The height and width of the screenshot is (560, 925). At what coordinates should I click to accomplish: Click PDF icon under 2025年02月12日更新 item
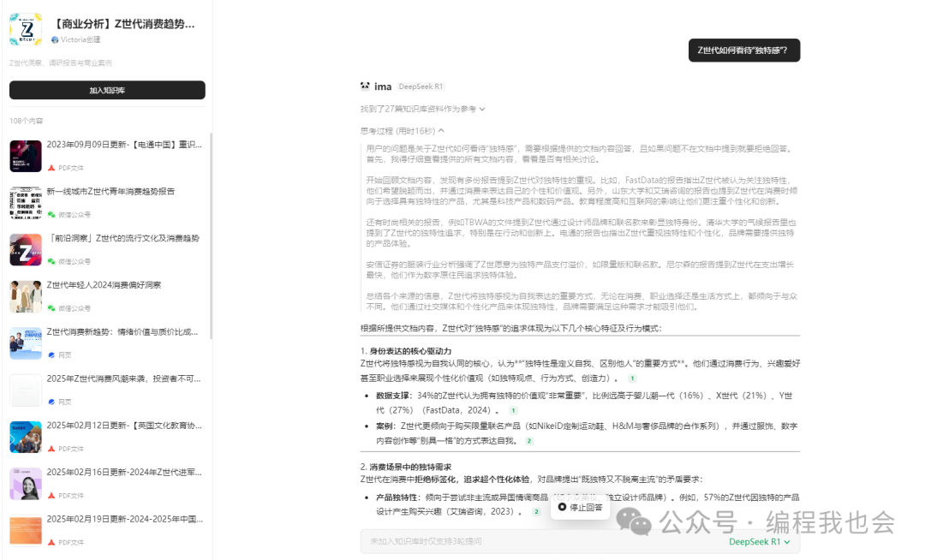tap(51, 449)
